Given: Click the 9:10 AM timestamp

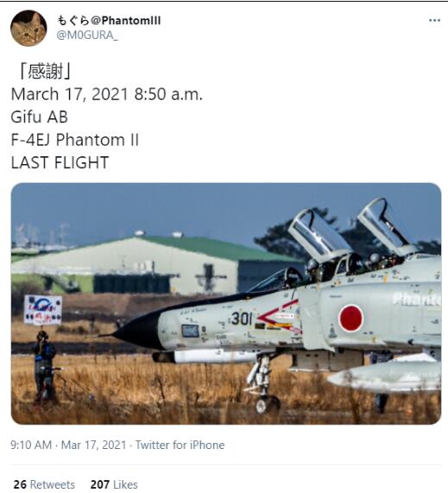Looking at the screenshot, I should pos(31,445).
